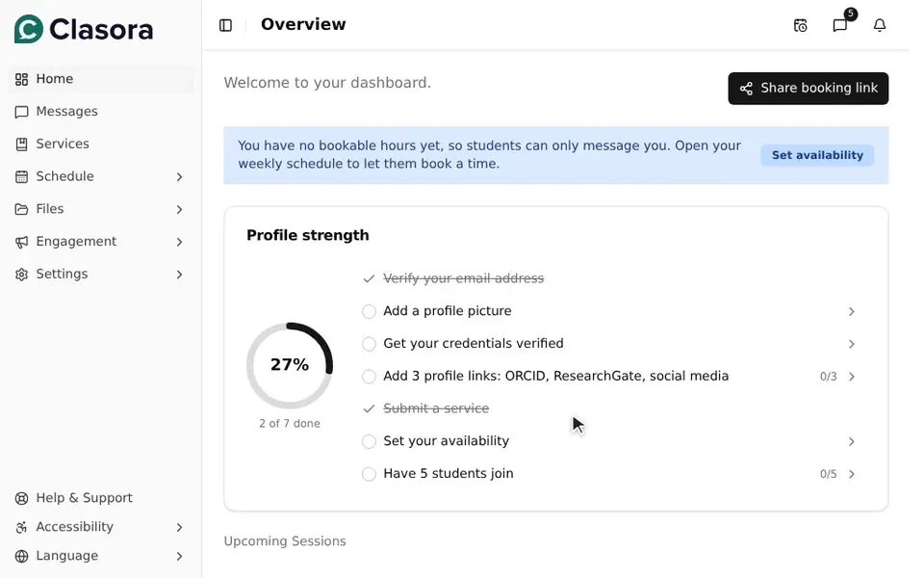The height and width of the screenshot is (578, 924).
Task: Click the Help & Support lifebuoy icon
Action: pos(22,498)
